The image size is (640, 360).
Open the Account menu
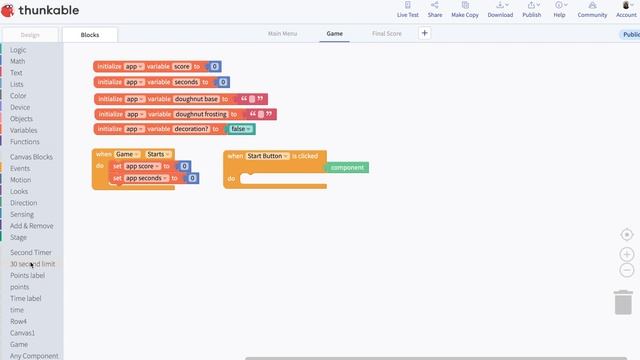tap(626, 9)
